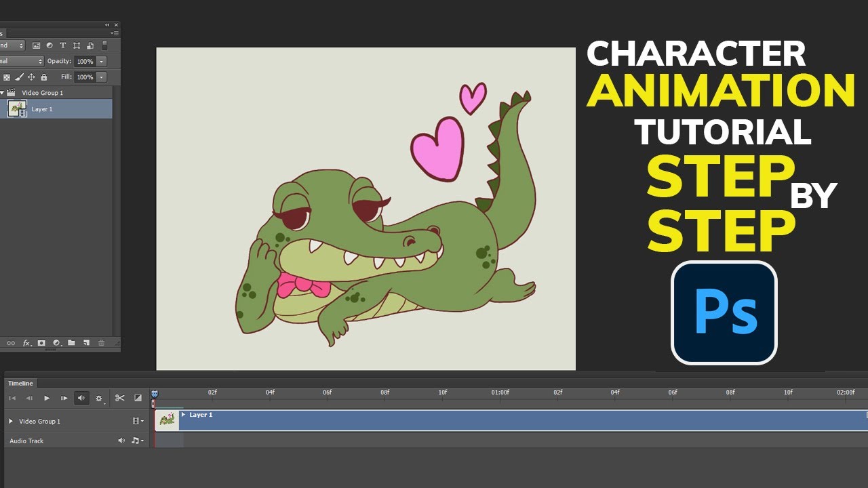
Task: Collapse Video Group 1 in Layers panel
Action: (2, 93)
